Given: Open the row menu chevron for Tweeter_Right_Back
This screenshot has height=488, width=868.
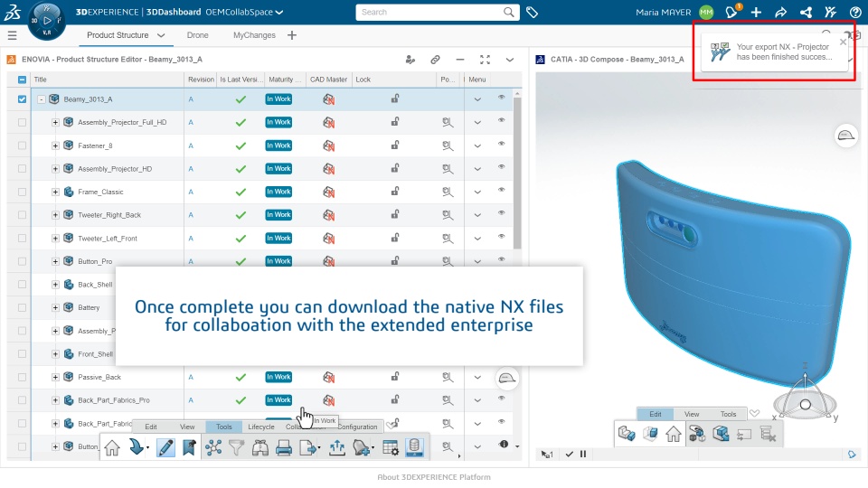Looking at the screenshot, I should (x=477, y=215).
